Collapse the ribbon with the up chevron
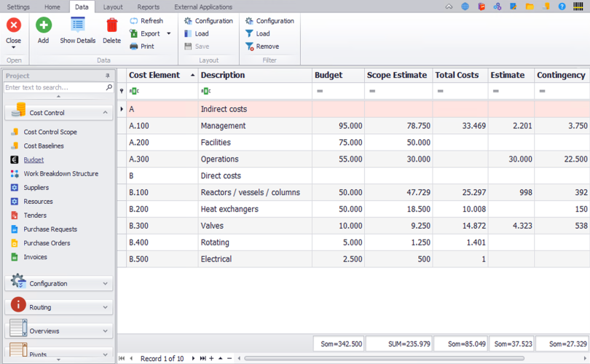Screen dimensions: 590x364 tap(448, 6)
